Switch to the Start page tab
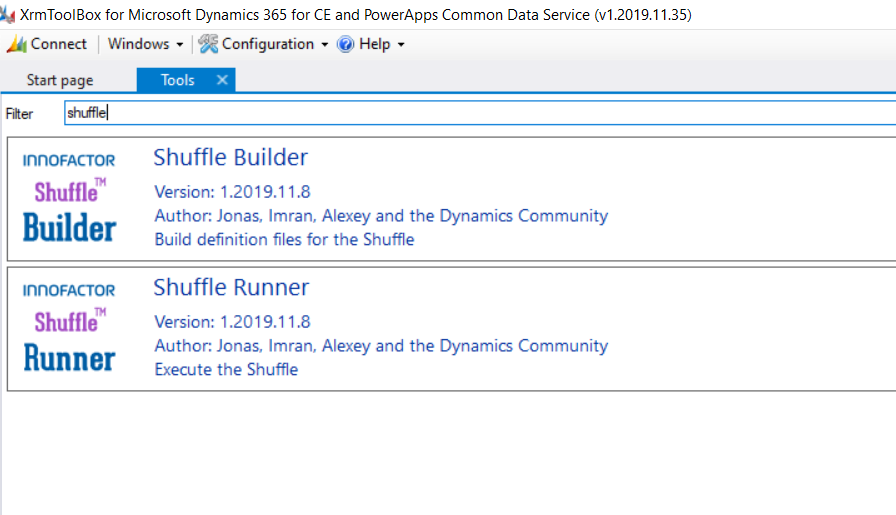The image size is (896, 515). tap(60, 80)
